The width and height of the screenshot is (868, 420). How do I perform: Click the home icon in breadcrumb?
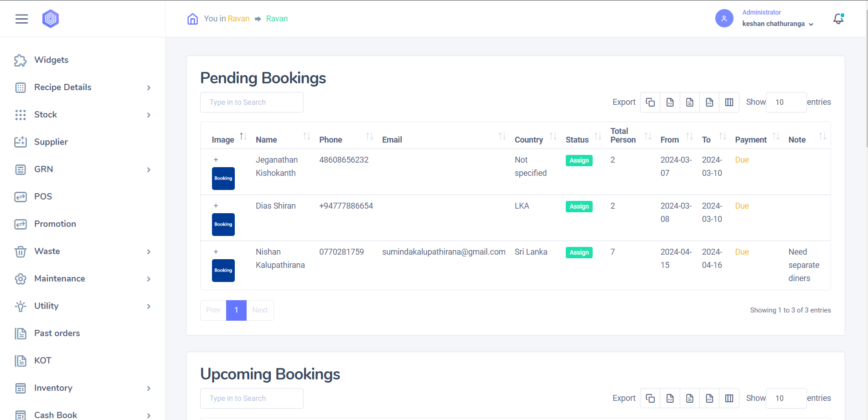(x=192, y=19)
